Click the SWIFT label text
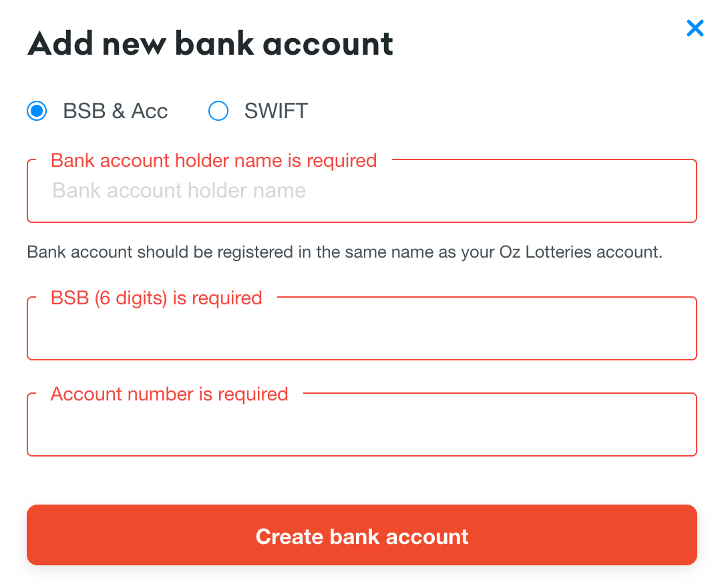728x586 pixels. click(x=276, y=111)
